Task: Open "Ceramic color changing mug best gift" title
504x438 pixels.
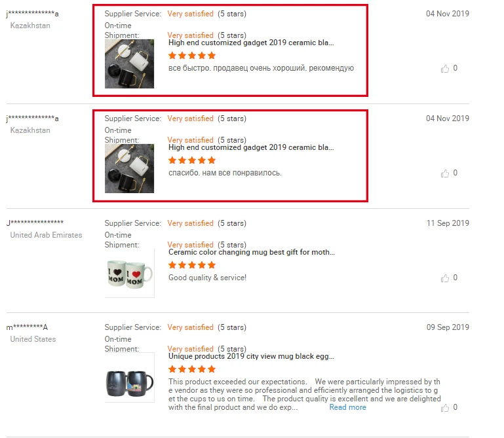Action: [252, 252]
